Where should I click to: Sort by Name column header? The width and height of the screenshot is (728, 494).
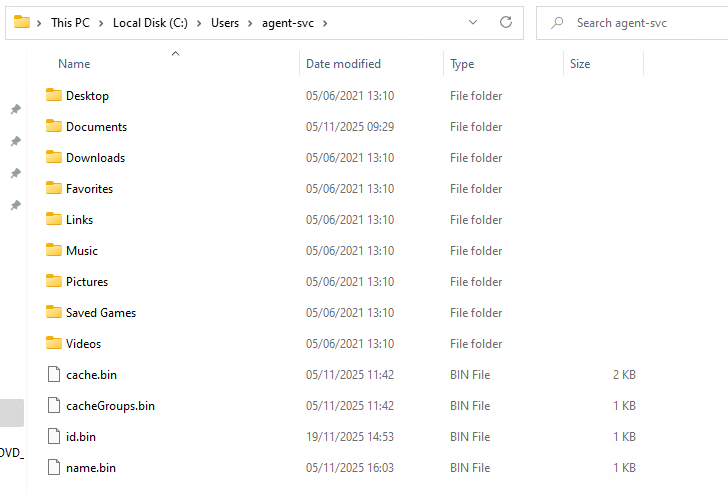(x=74, y=64)
